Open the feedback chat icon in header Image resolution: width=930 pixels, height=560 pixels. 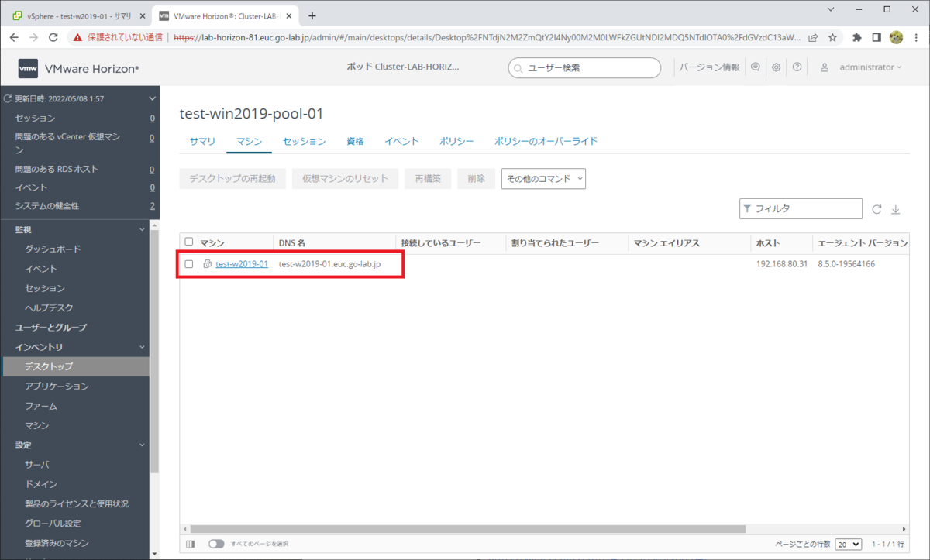click(x=756, y=68)
